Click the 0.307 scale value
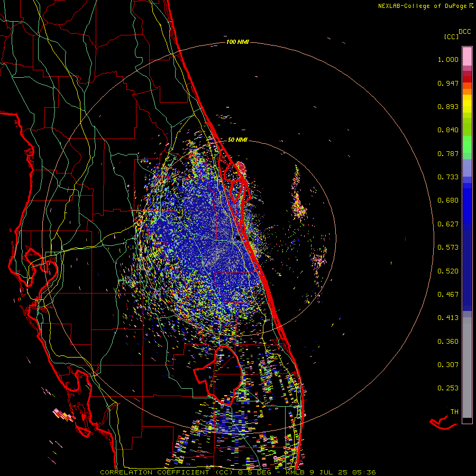Viewport: 476px width, 476px height. coord(448,365)
